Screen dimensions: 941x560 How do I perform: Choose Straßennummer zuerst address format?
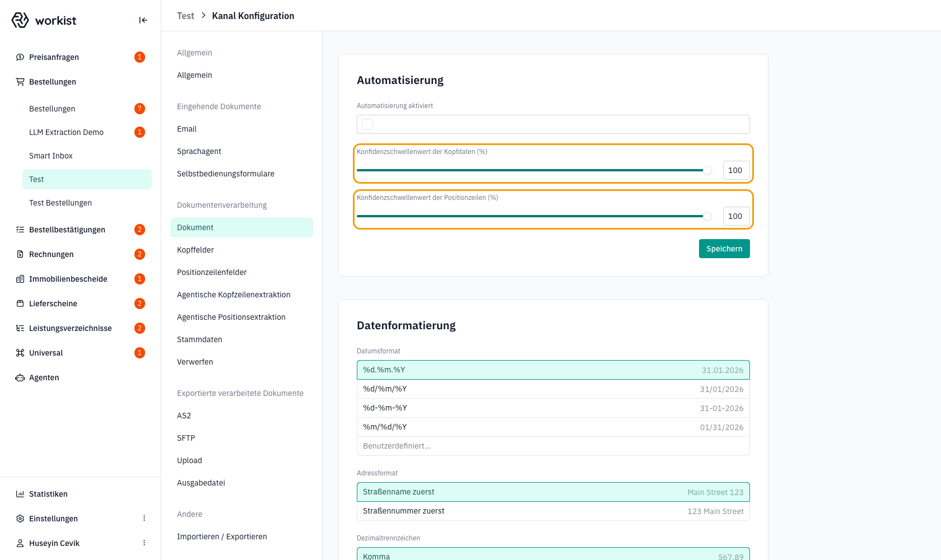(553, 511)
